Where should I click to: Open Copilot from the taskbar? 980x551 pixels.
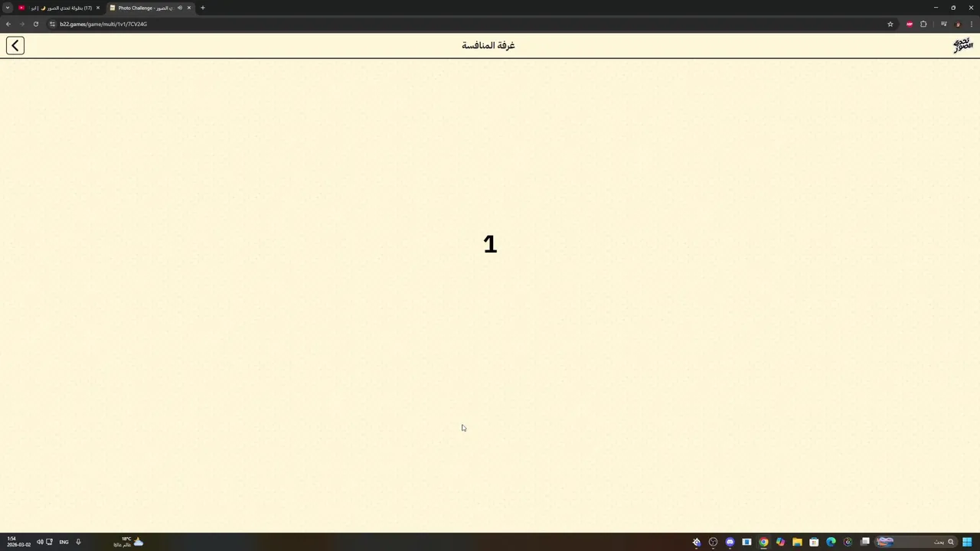[x=780, y=542]
